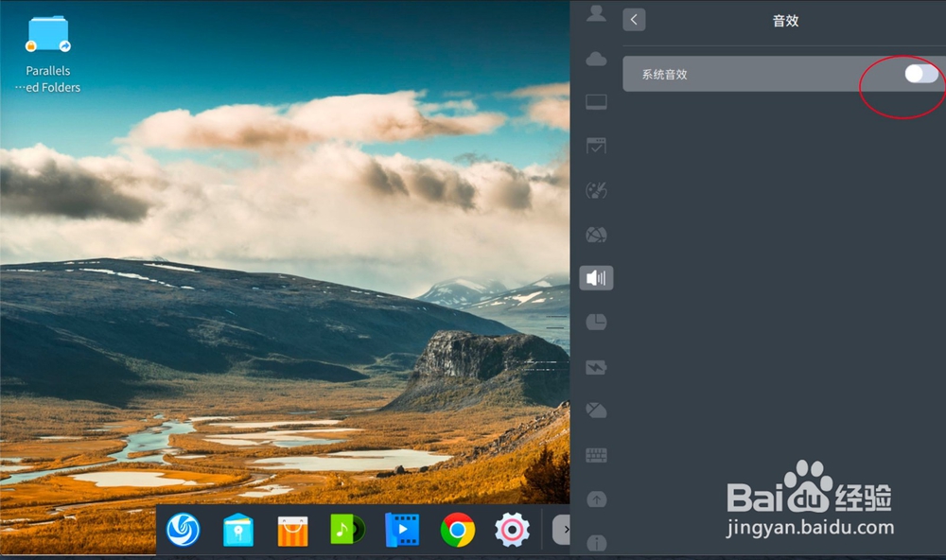The height and width of the screenshot is (560, 946).
Task: Open the Display settings sidebar icon
Action: coord(596,102)
